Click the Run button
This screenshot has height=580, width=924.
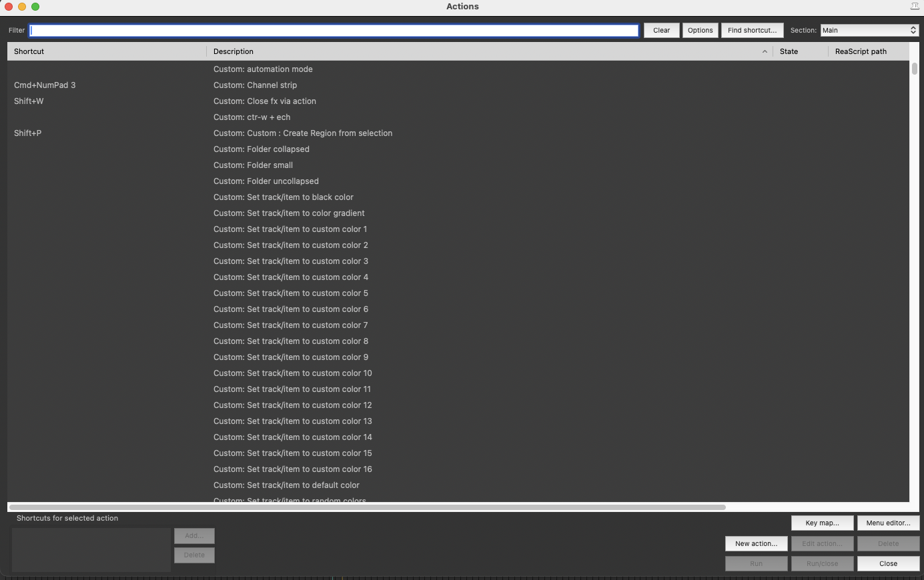pos(756,563)
